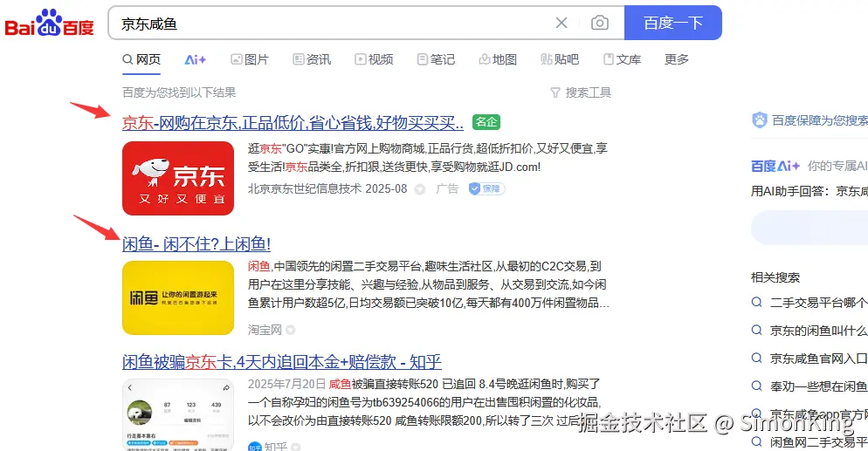The width and height of the screenshot is (868, 451).
Task: Open related search 京东的闲鱼叫什么
Action: (818, 331)
